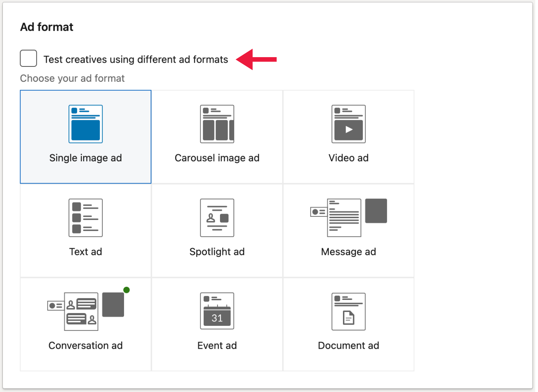Click the green dot on Conversation ad
Viewport: 538px width, 392px height.
pos(127,289)
